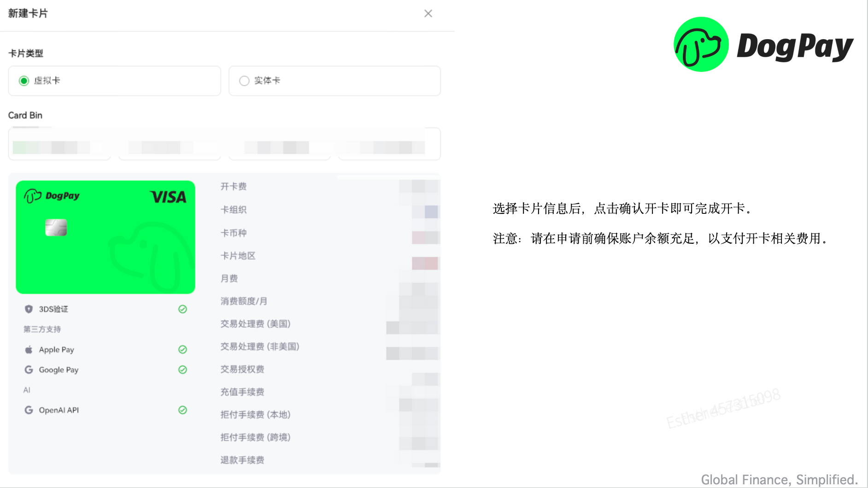The height and width of the screenshot is (488, 868).
Task: Click the chip on the green card
Action: (x=56, y=228)
